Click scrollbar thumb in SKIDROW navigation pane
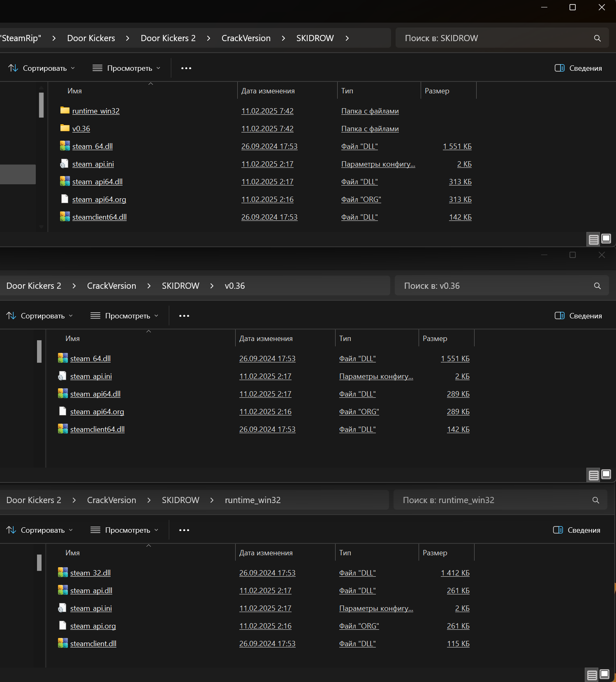This screenshot has height=682, width=616. click(x=41, y=105)
